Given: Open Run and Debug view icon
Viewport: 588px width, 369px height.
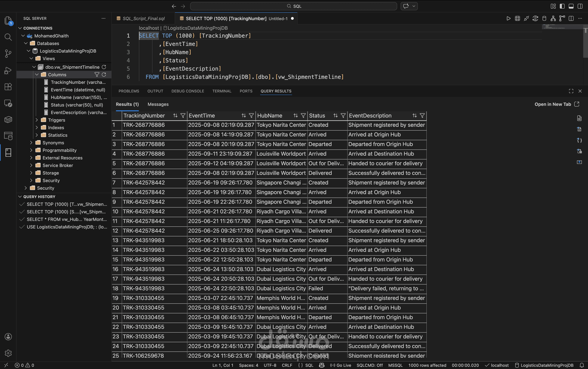Looking at the screenshot, I should 8,70.
